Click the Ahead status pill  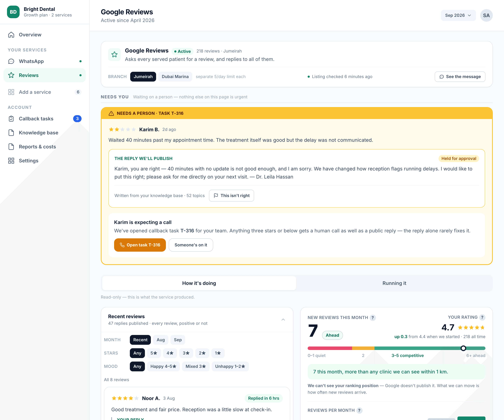pyautogui.click(x=332, y=335)
